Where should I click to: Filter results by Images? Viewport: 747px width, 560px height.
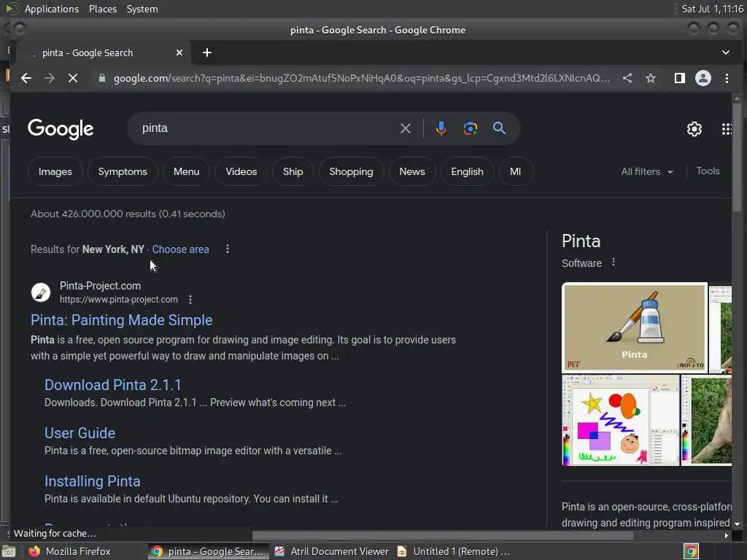(x=55, y=171)
